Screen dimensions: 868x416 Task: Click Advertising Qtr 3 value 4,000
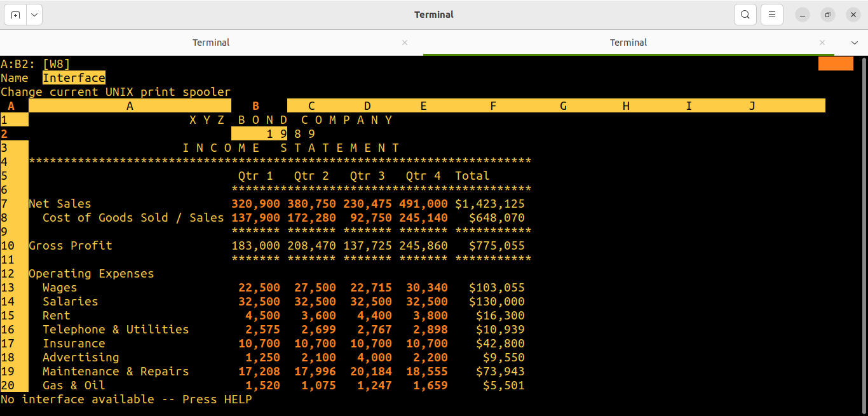pyautogui.click(x=375, y=358)
